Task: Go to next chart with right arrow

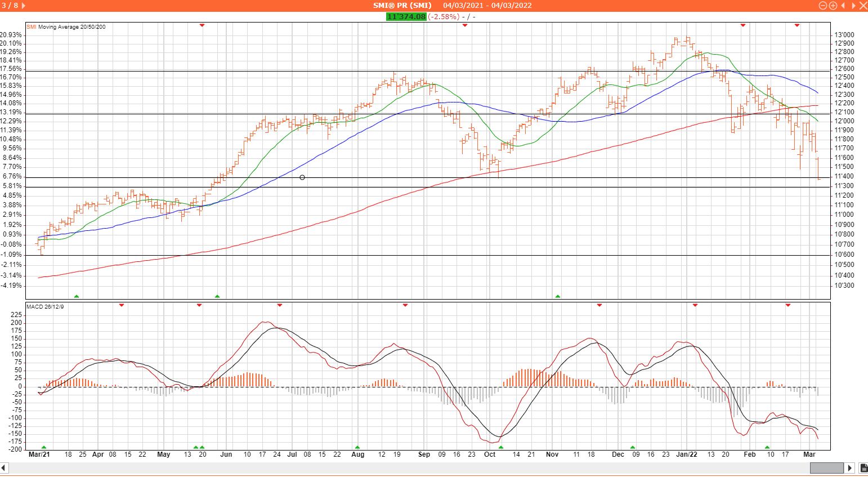Action: (853, 6)
